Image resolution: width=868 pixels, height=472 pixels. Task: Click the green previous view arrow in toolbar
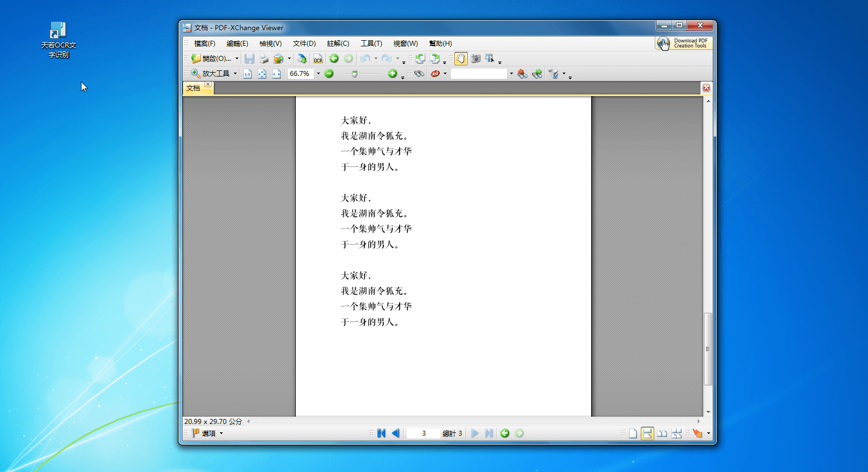click(334, 59)
